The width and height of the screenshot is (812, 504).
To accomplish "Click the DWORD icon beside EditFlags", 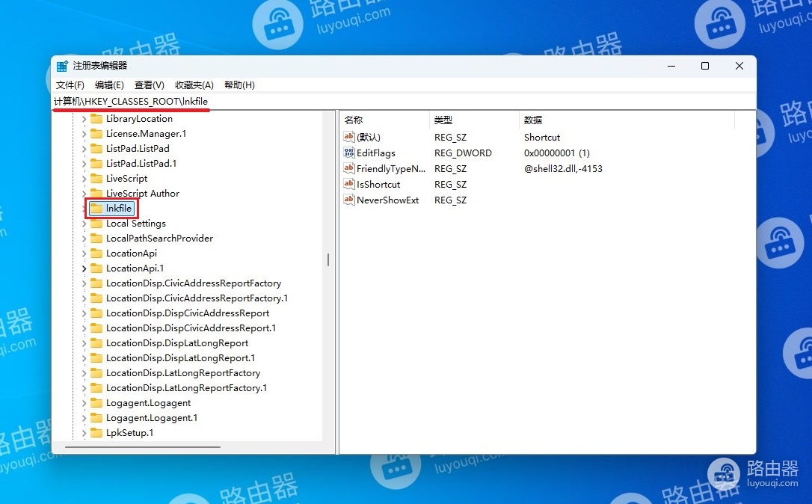I will click(x=349, y=153).
